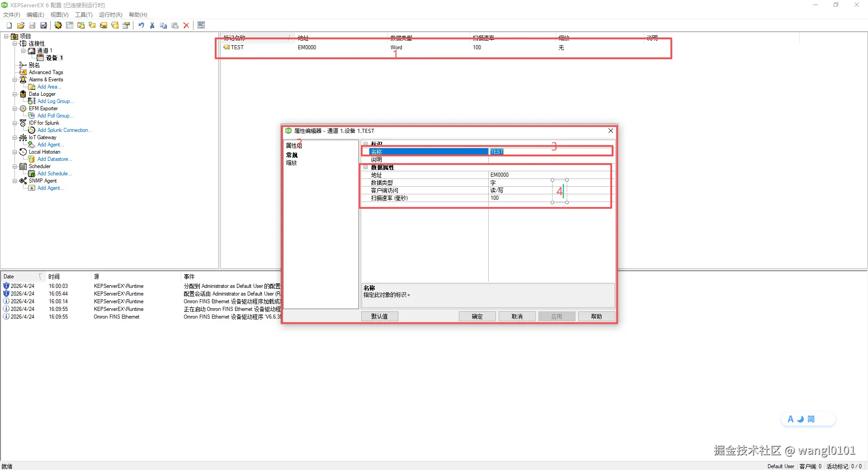Image resolution: width=868 pixels, height=470 pixels.
Task: Open bulk tag creation from the toolbar
Action: pyautogui.click(x=104, y=25)
